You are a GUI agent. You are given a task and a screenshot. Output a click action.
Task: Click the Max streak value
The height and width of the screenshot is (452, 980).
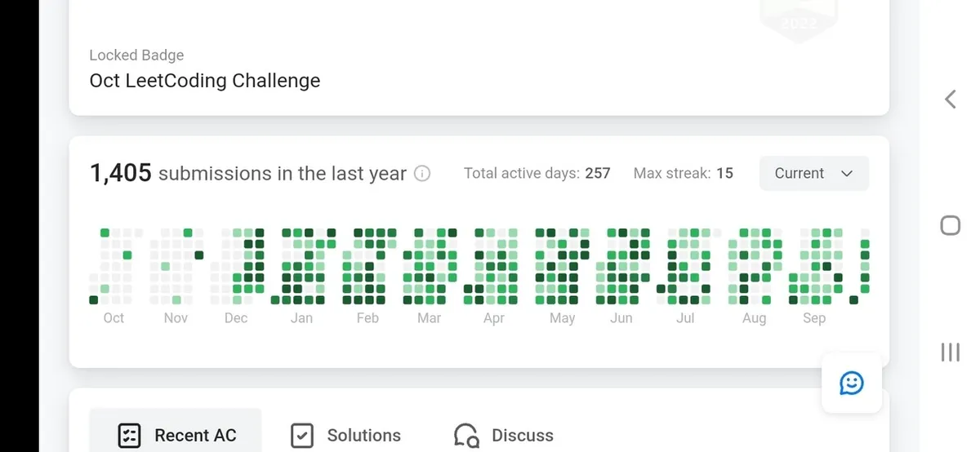click(x=724, y=174)
